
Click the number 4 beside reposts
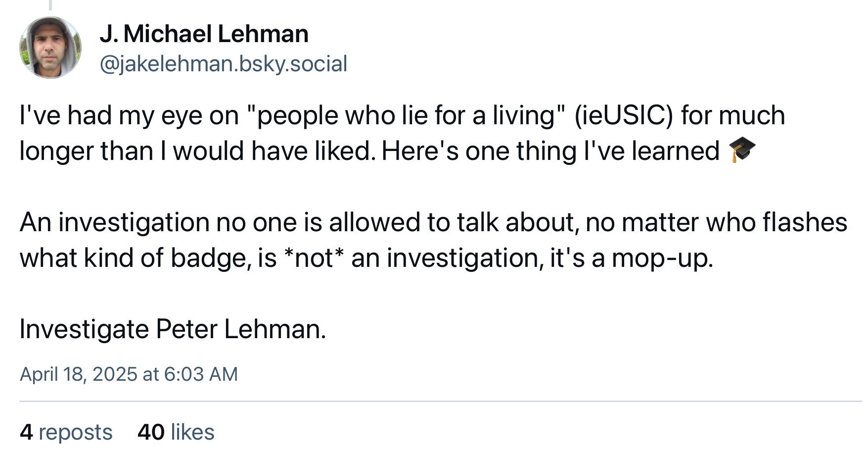pyautogui.click(x=26, y=432)
